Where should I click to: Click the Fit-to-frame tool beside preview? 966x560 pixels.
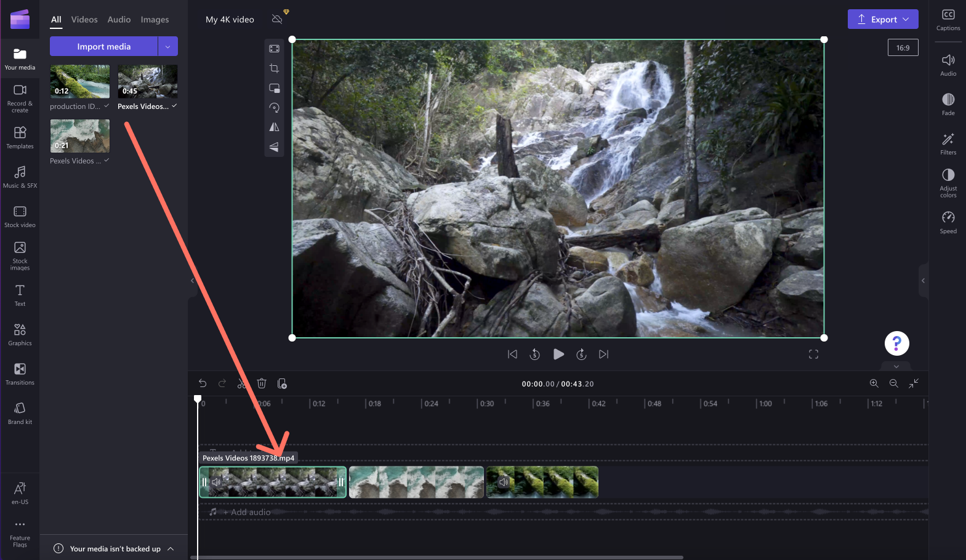[274, 49]
